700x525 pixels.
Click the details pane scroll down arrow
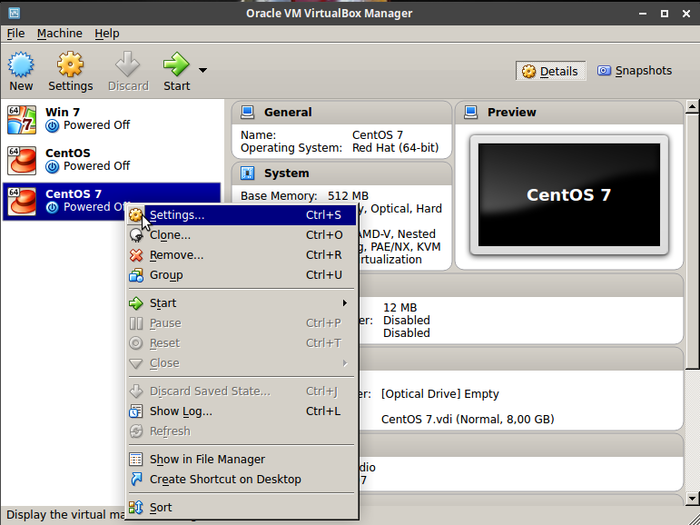(x=692, y=498)
